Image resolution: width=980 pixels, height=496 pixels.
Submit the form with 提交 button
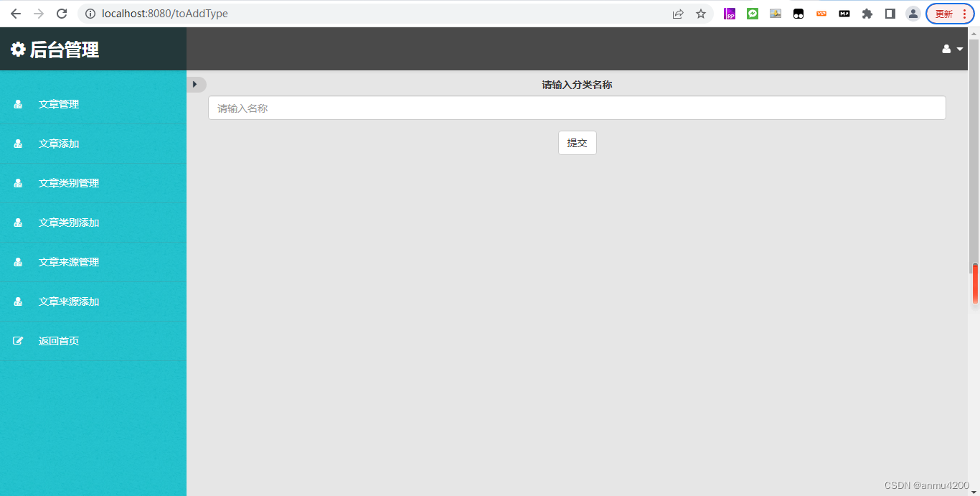(578, 143)
